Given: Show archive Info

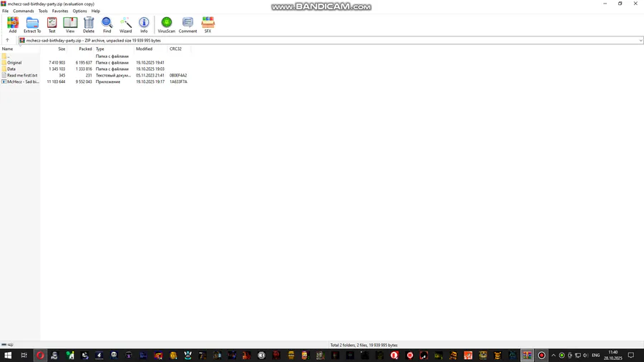Looking at the screenshot, I should 144,24.
